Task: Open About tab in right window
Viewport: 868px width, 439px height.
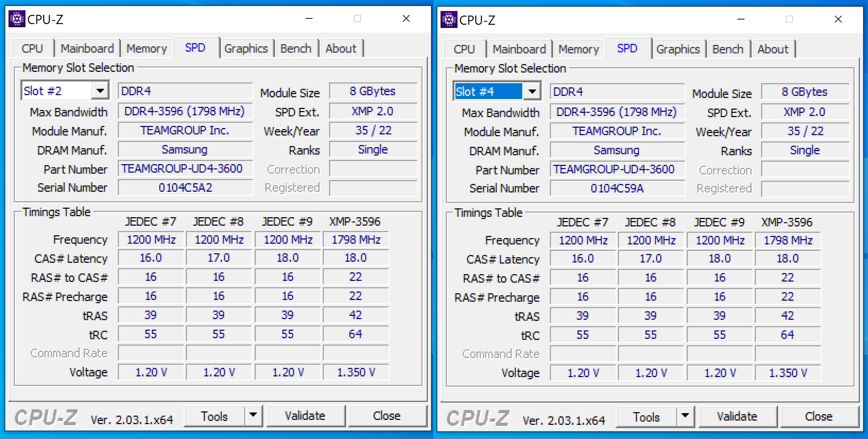Action: click(773, 49)
